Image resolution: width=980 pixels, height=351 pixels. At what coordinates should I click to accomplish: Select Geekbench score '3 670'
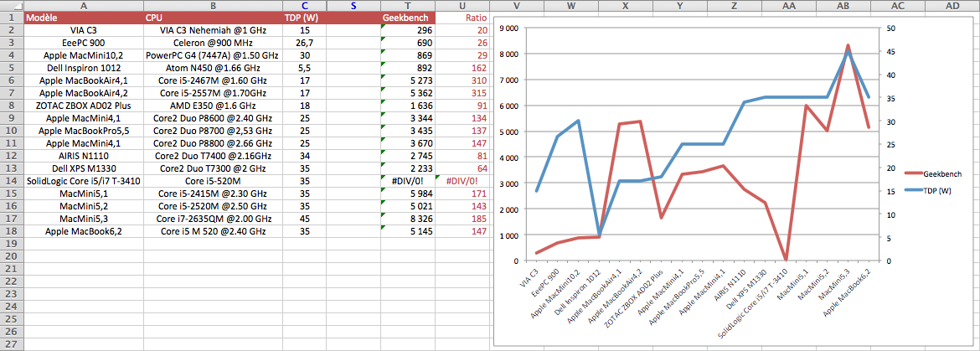coord(408,143)
